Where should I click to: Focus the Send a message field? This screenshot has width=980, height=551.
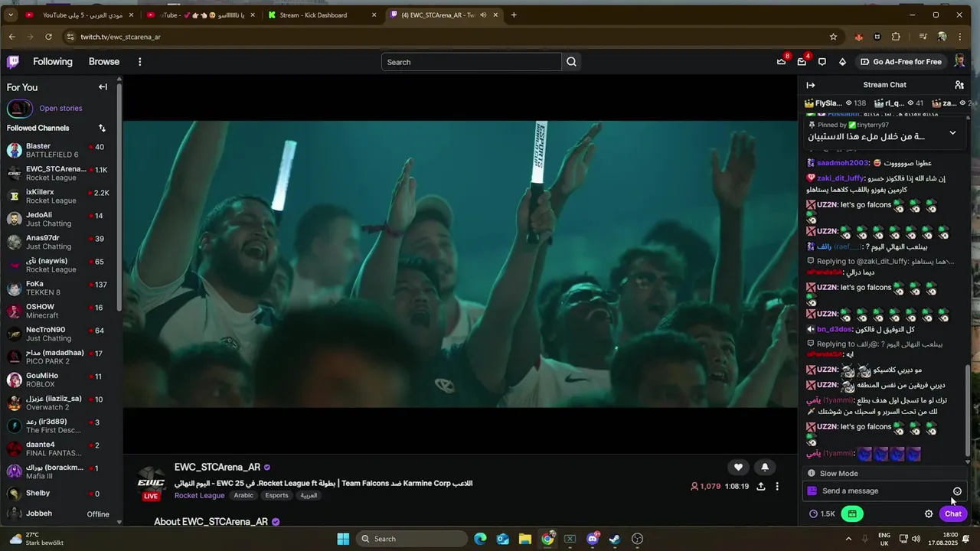(884, 491)
